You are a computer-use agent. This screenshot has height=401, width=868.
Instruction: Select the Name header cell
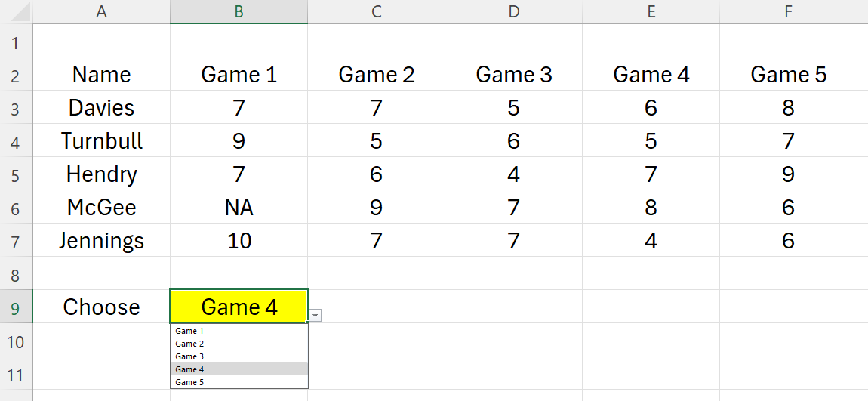[101, 75]
